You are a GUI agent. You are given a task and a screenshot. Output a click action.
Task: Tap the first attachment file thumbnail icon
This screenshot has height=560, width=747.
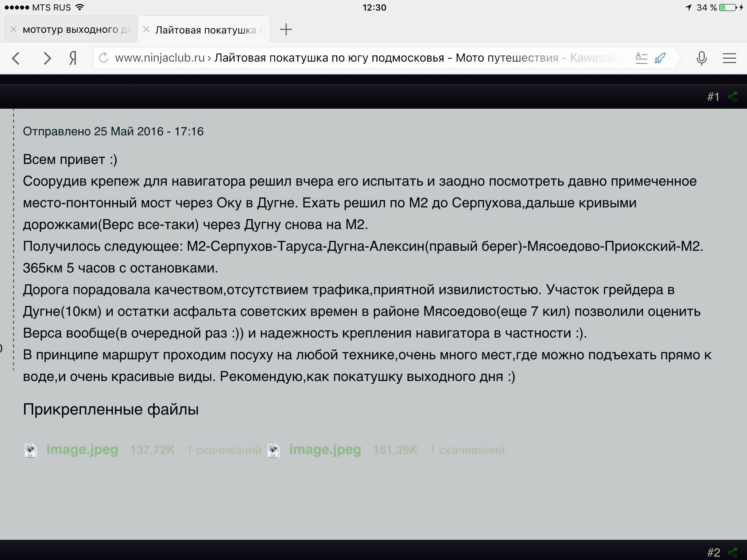pos(30,450)
